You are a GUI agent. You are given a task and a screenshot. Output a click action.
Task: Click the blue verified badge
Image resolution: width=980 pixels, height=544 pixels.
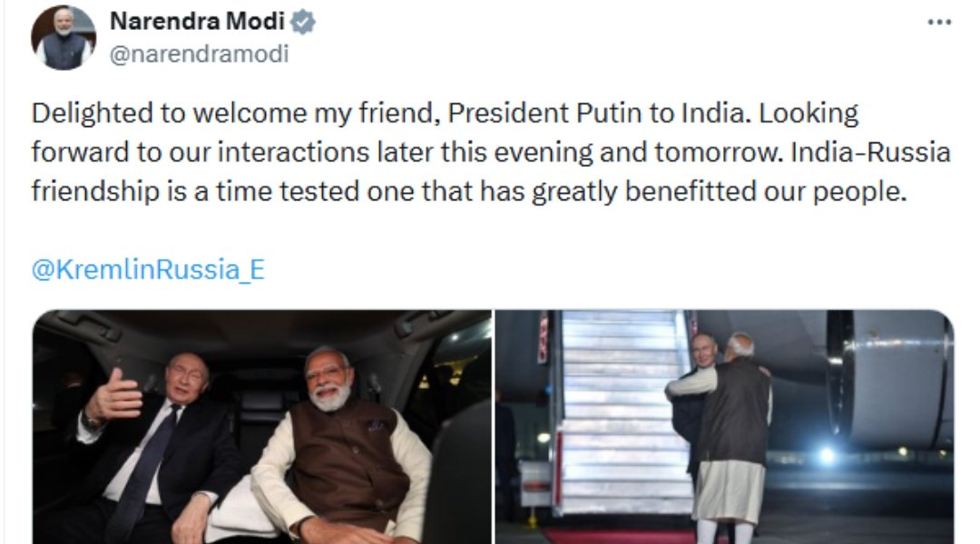click(303, 22)
